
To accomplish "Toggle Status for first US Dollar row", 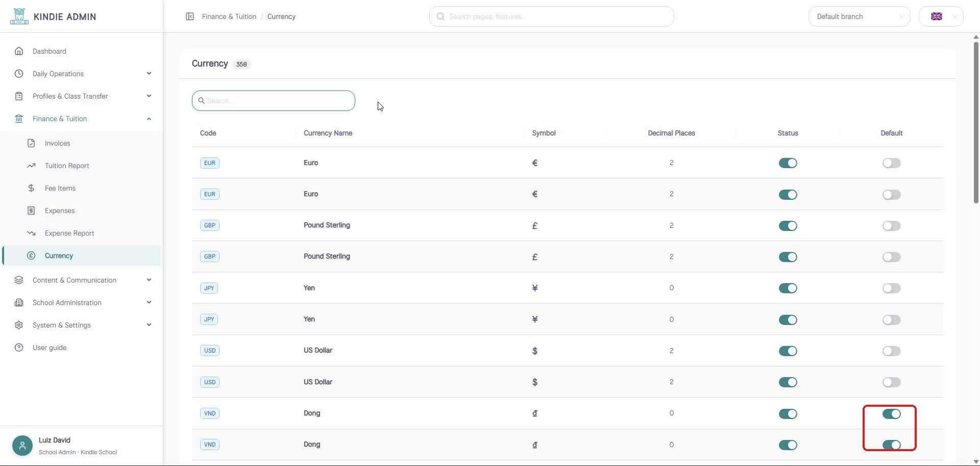I will [x=788, y=351].
